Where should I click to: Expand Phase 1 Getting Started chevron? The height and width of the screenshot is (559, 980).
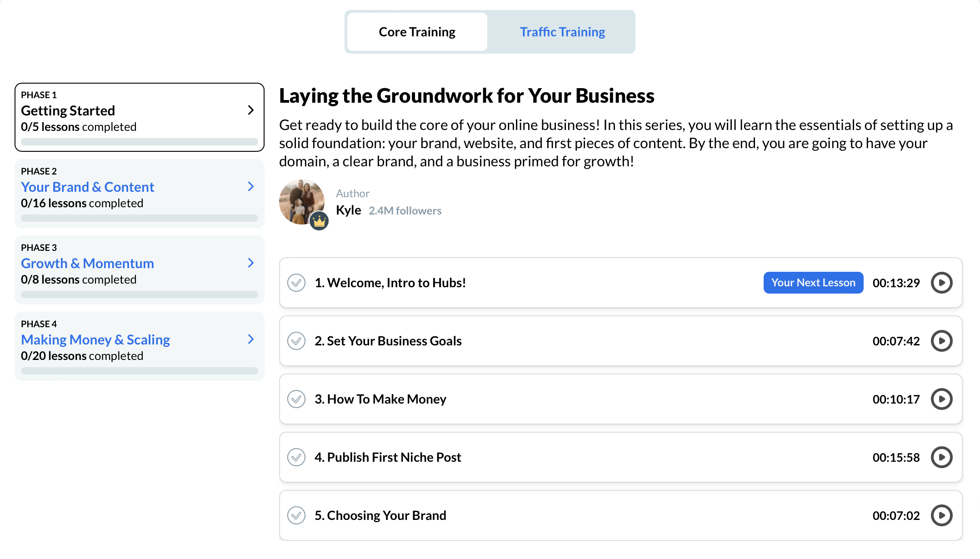(250, 110)
